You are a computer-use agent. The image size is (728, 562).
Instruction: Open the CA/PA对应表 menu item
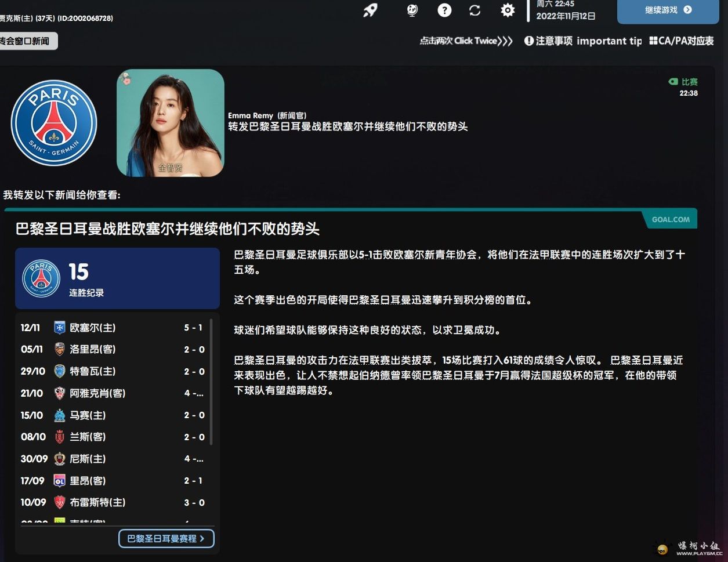pos(682,41)
